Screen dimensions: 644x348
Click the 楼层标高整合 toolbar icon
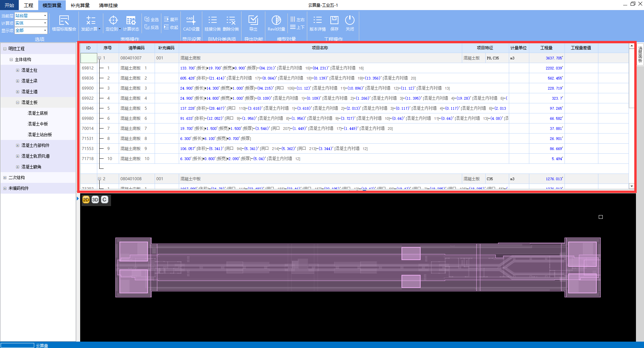(64, 23)
